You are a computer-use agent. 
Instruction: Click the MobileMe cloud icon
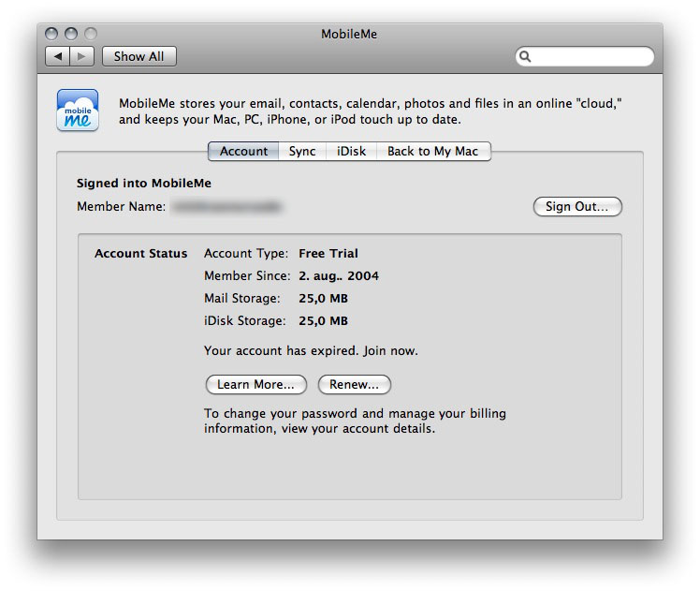tap(78, 111)
